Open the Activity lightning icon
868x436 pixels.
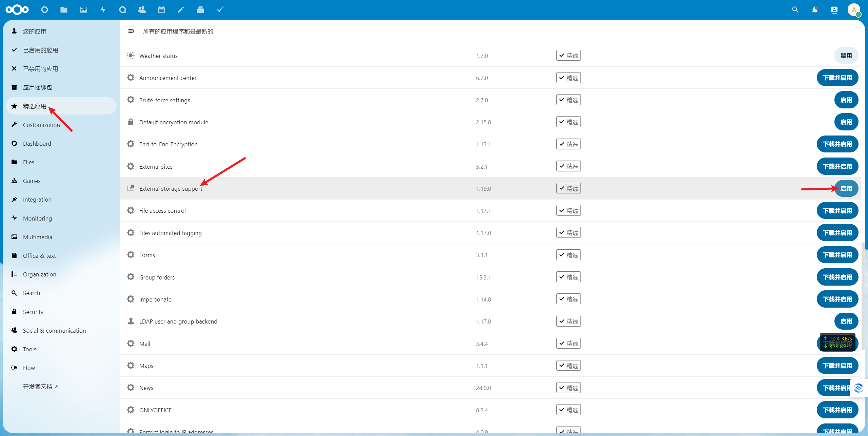coord(103,10)
